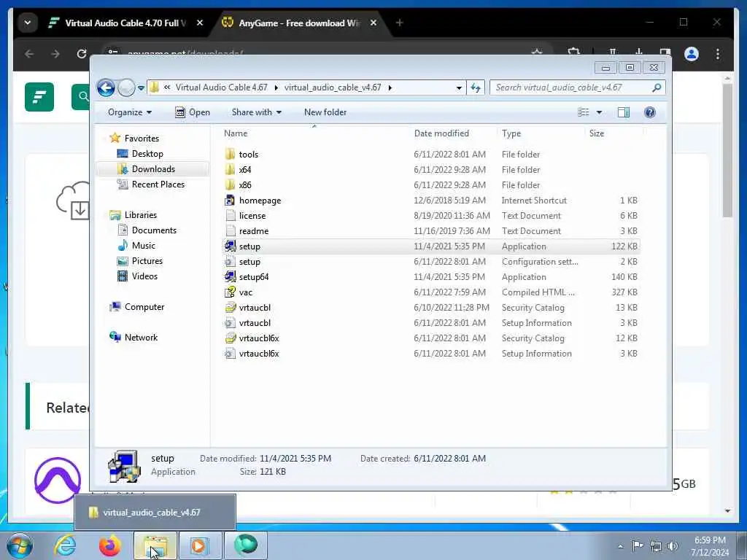
Task: Select the license text document icon
Action: pyautogui.click(x=230, y=215)
